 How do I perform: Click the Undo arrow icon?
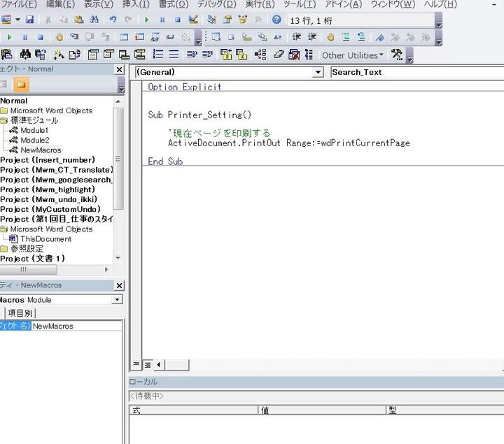tap(112, 20)
